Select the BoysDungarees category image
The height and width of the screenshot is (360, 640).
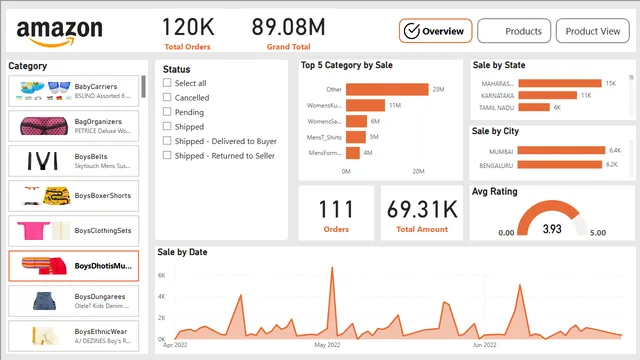click(44, 301)
